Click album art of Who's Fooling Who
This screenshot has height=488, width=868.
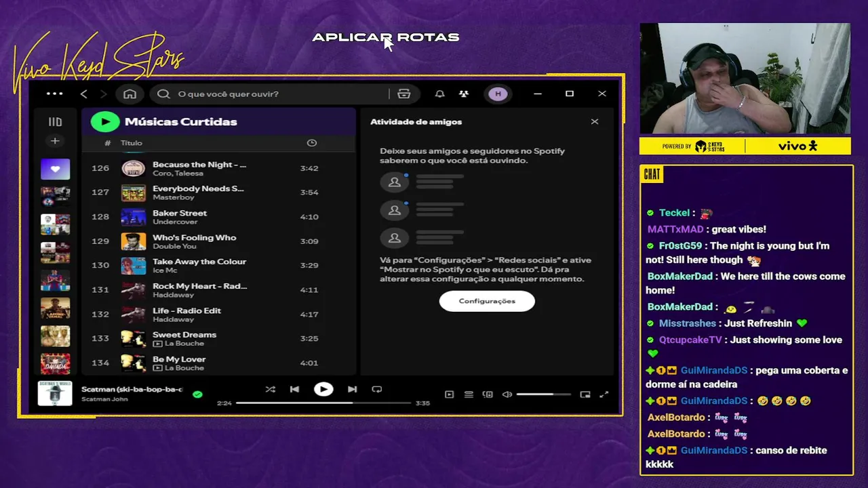(x=133, y=241)
